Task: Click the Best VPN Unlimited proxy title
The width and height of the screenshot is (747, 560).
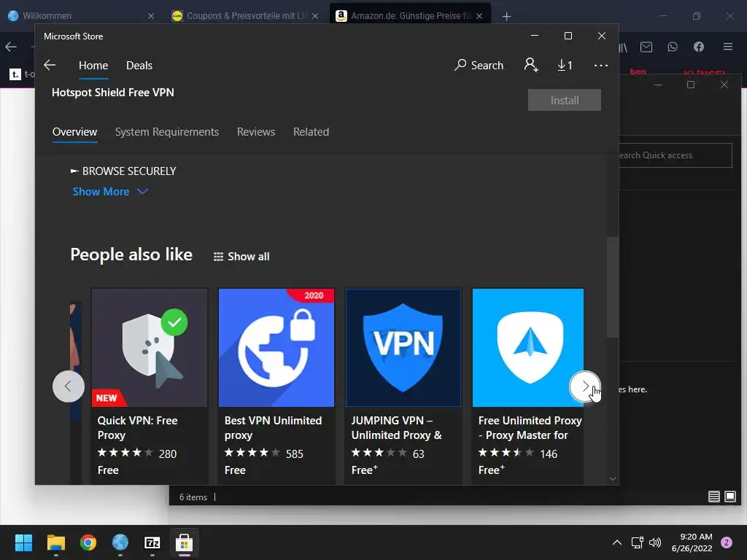Action: [x=273, y=427]
